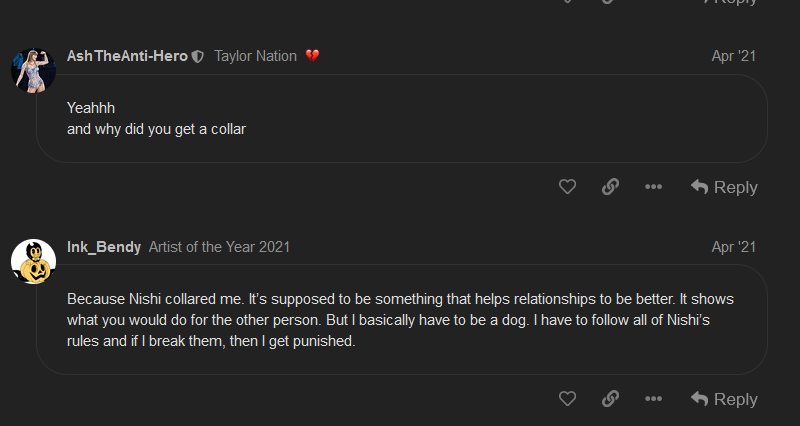The image size is (800, 426).
Task: Open AshTheAnti-Hero's avatar picture
Action: (x=32, y=70)
